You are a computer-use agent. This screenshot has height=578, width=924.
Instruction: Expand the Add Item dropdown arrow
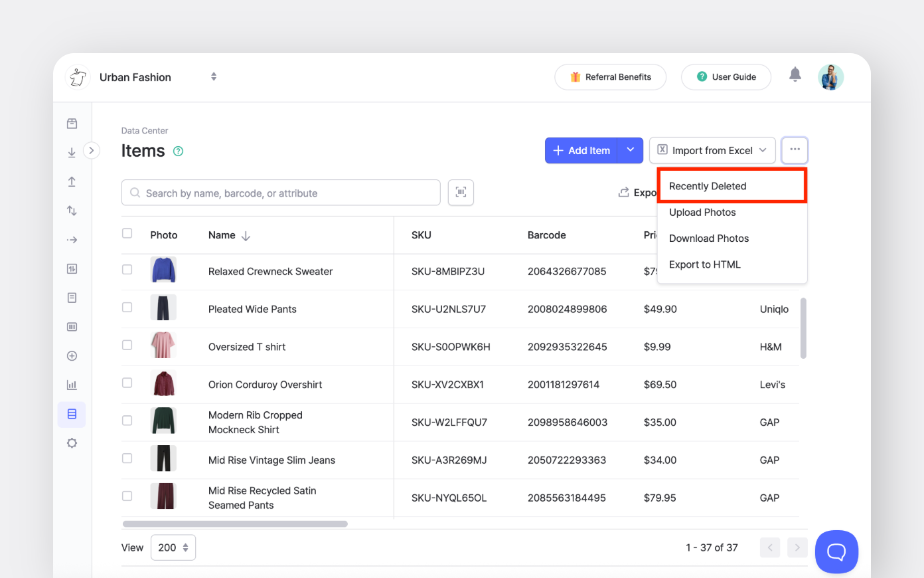tap(630, 150)
